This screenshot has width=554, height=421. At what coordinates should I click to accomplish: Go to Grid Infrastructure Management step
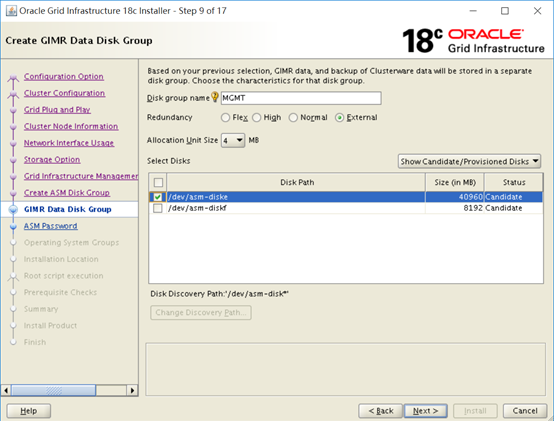[81, 176]
